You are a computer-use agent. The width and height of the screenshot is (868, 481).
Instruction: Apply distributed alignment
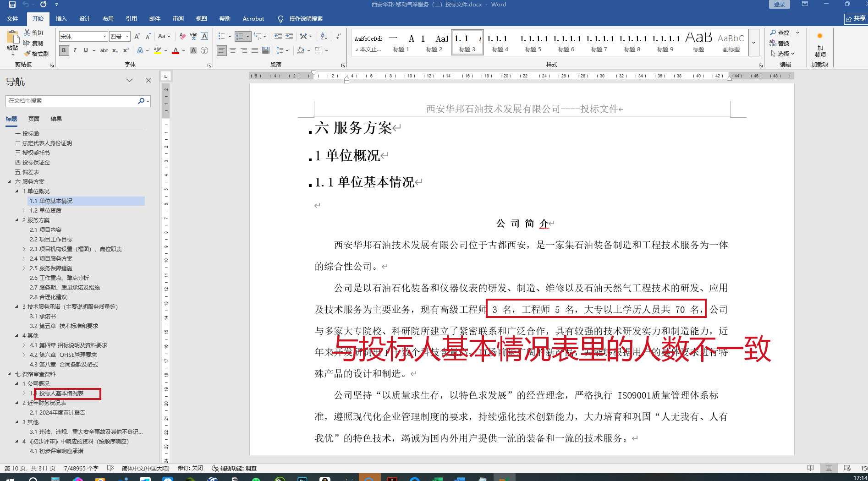[266, 50]
